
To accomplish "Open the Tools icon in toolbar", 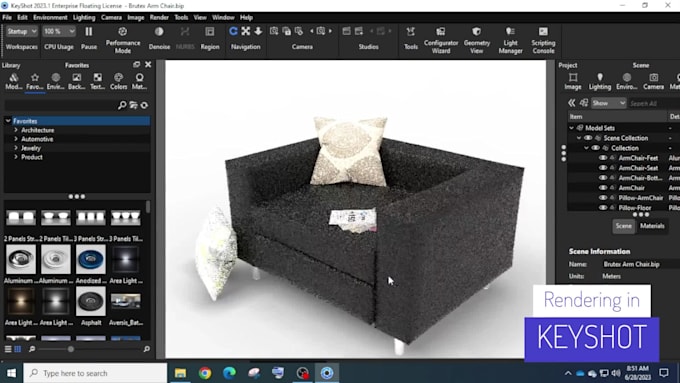I will tap(410, 32).
